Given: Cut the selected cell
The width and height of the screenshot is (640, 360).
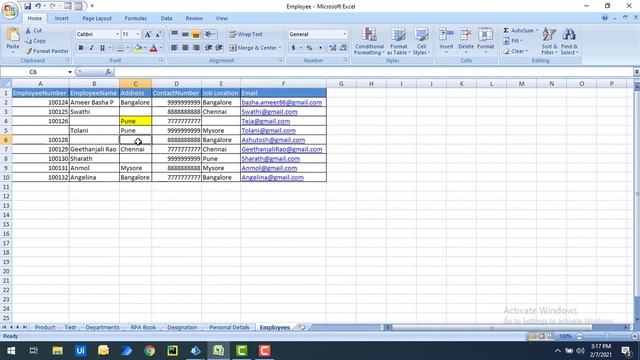Looking at the screenshot, I should 34,31.
